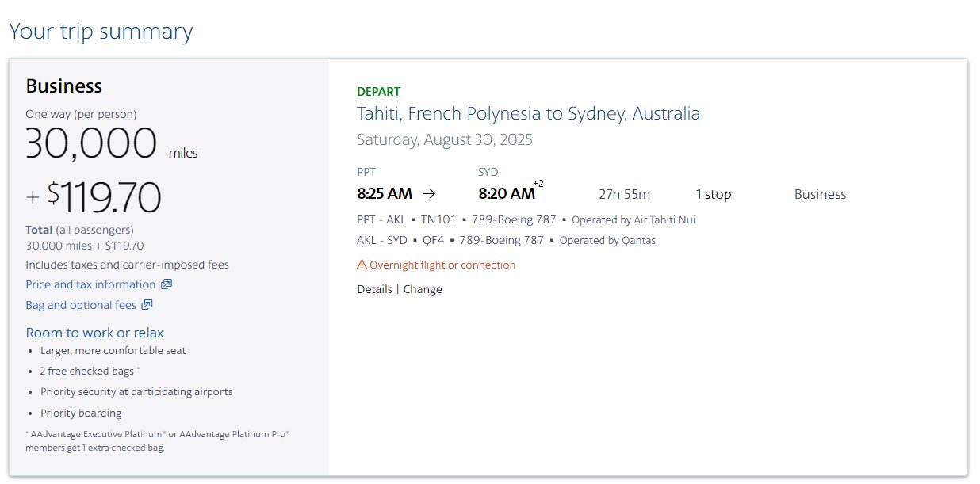Select Change to modify the flight
The image size is (980, 484).
click(x=423, y=289)
